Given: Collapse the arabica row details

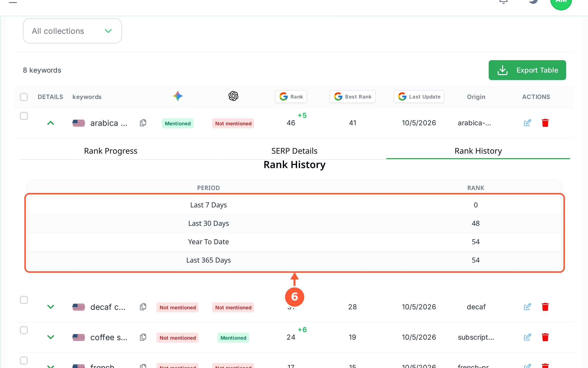Looking at the screenshot, I should [x=51, y=123].
